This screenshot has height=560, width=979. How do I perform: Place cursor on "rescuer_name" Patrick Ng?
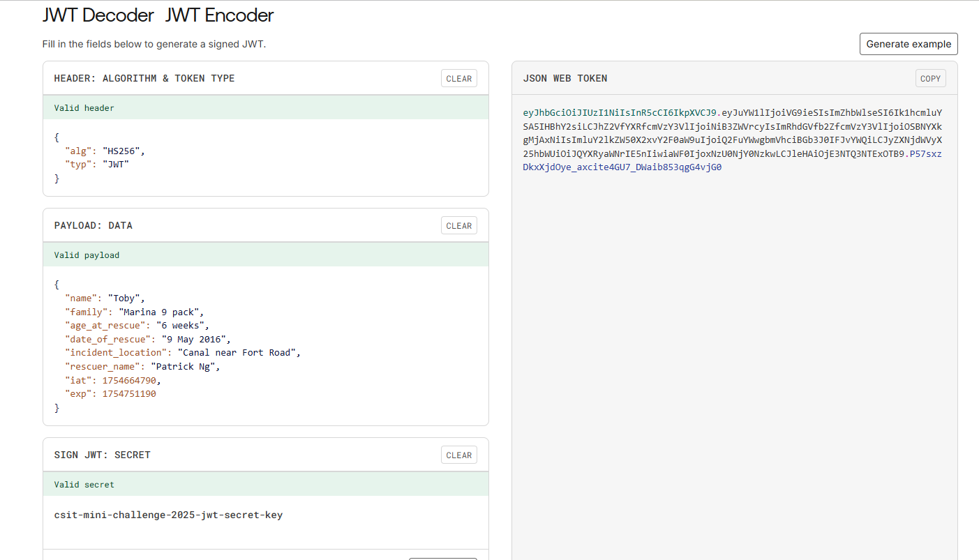[185, 367]
